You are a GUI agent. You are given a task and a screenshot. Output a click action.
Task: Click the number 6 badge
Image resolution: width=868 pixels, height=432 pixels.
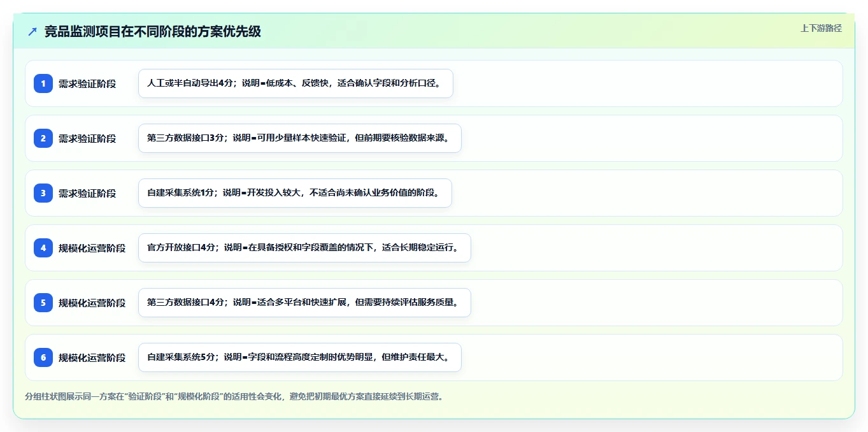[x=43, y=357]
